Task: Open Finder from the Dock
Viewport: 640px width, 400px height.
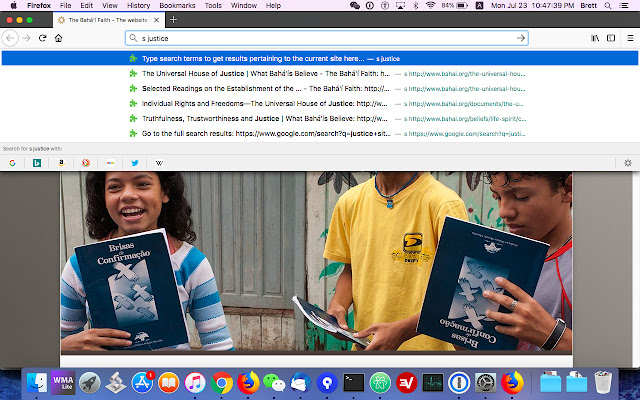Action: pos(37,383)
